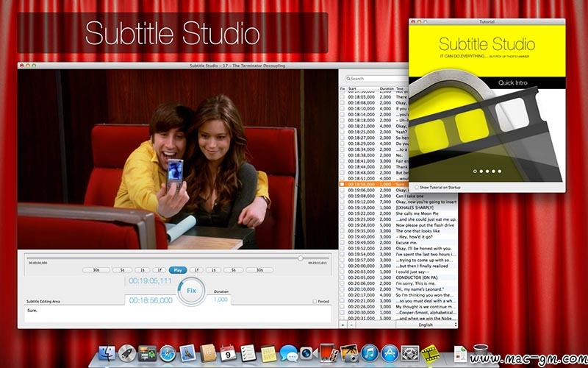588x368 pixels.
Task: Click the Text column header
Action: [400, 89]
